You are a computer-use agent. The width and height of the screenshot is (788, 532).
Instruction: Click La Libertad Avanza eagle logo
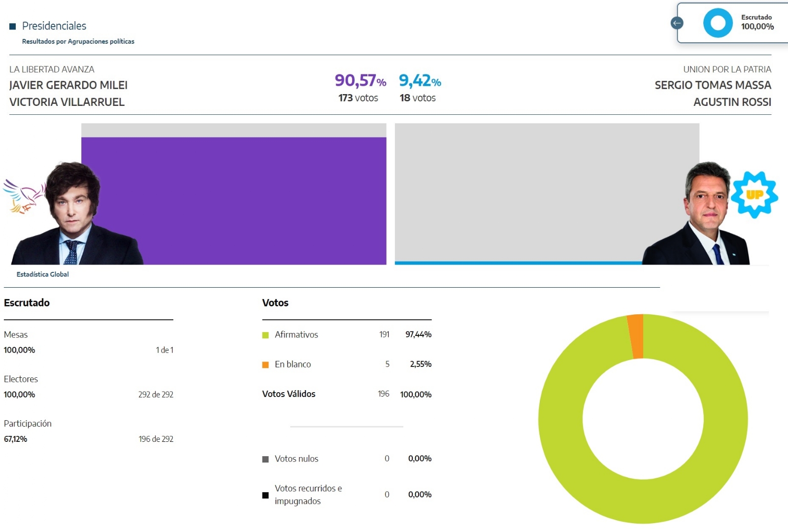24,196
